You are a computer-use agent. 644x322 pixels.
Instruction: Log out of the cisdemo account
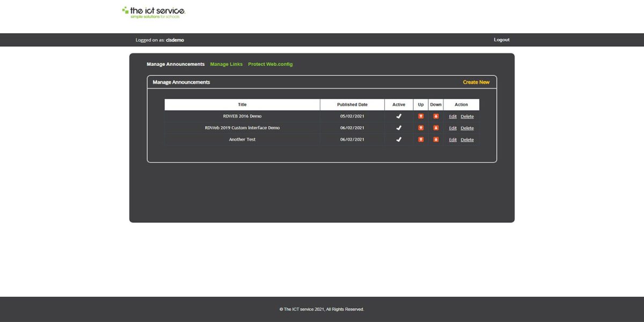tap(501, 39)
